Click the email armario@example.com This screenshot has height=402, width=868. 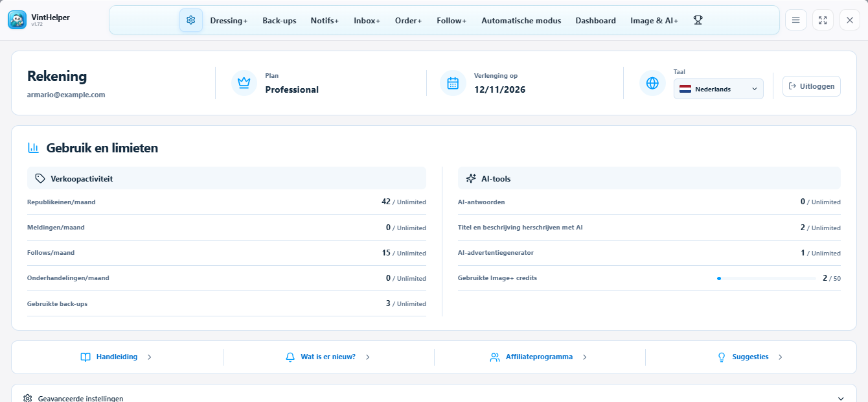(x=66, y=95)
